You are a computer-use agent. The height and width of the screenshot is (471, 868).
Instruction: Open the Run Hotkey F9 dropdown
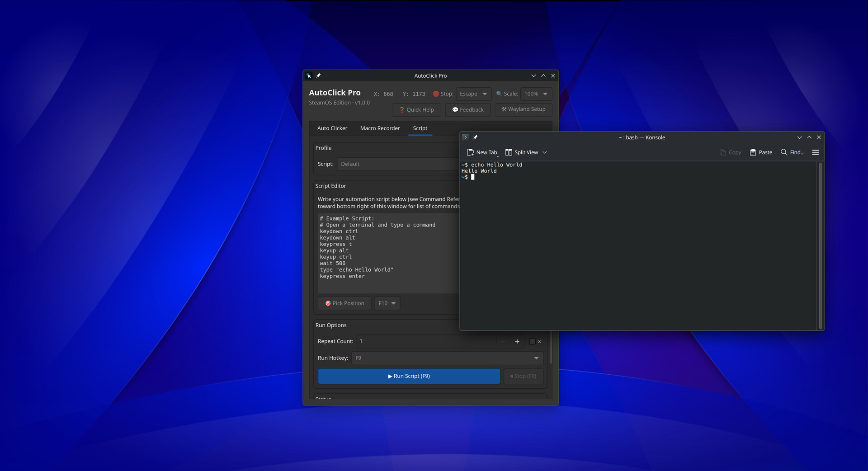click(447, 358)
